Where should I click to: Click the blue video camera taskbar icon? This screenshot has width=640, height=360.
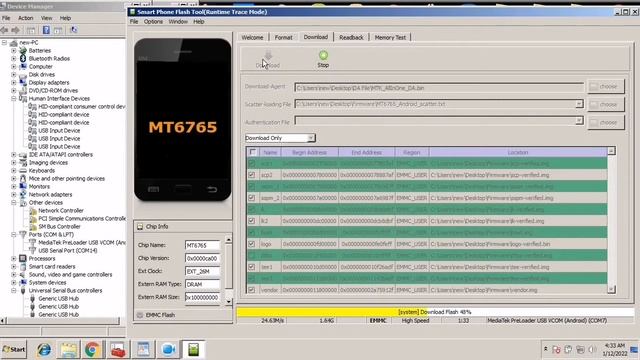pos(168,350)
